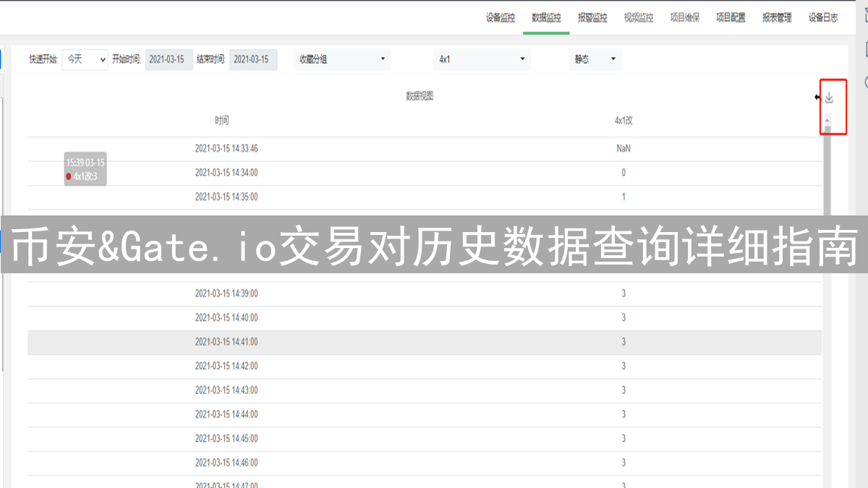Select the row 2021-03-15 14:40:00

[x=425, y=318]
